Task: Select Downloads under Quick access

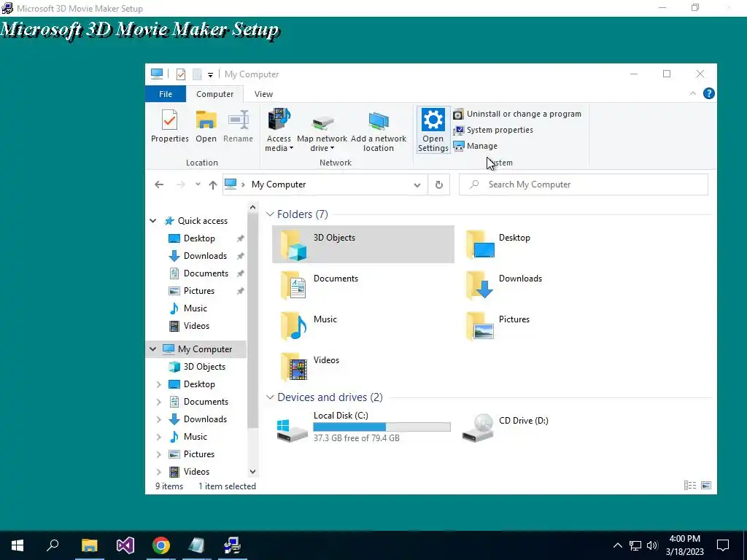Action: click(205, 256)
